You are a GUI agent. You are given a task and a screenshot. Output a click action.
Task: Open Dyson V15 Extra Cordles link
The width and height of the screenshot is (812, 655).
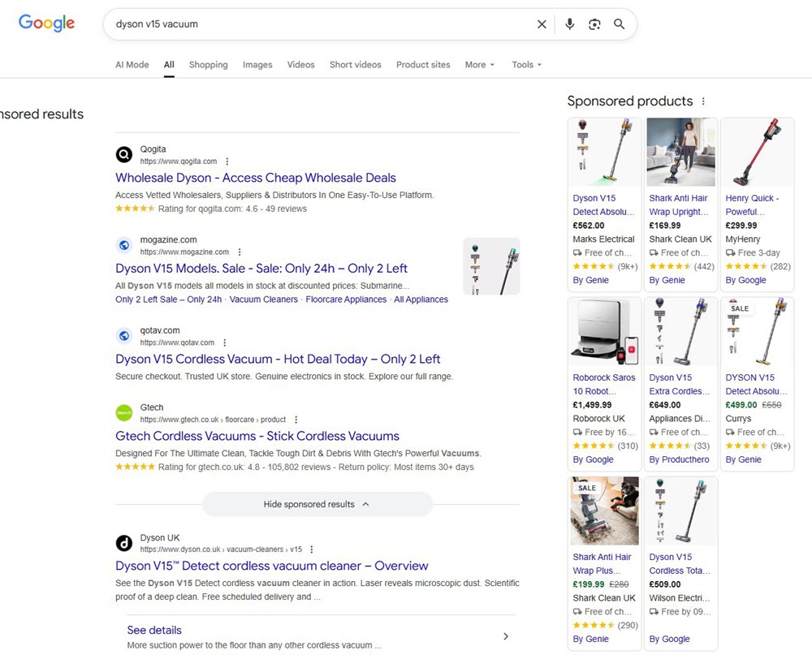click(x=680, y=384)
